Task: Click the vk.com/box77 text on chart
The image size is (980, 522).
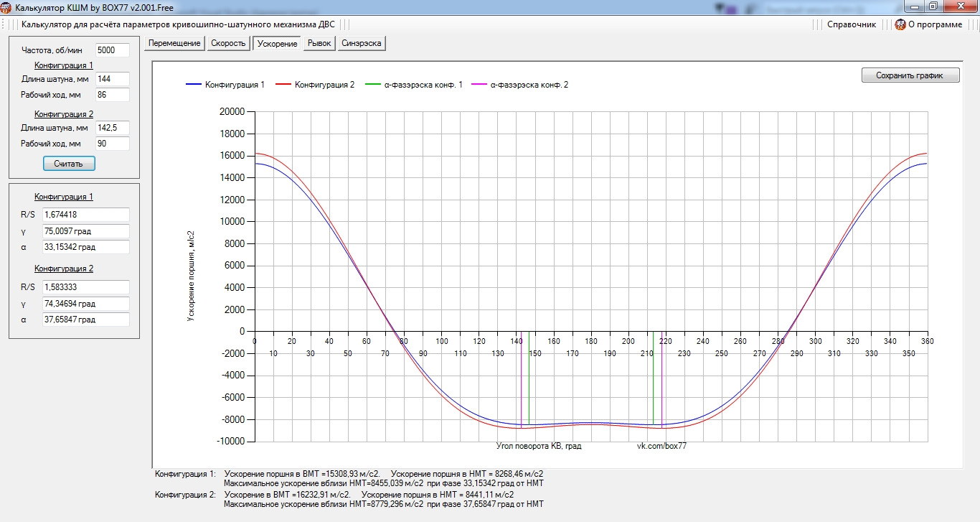Action: click(661, 446)
